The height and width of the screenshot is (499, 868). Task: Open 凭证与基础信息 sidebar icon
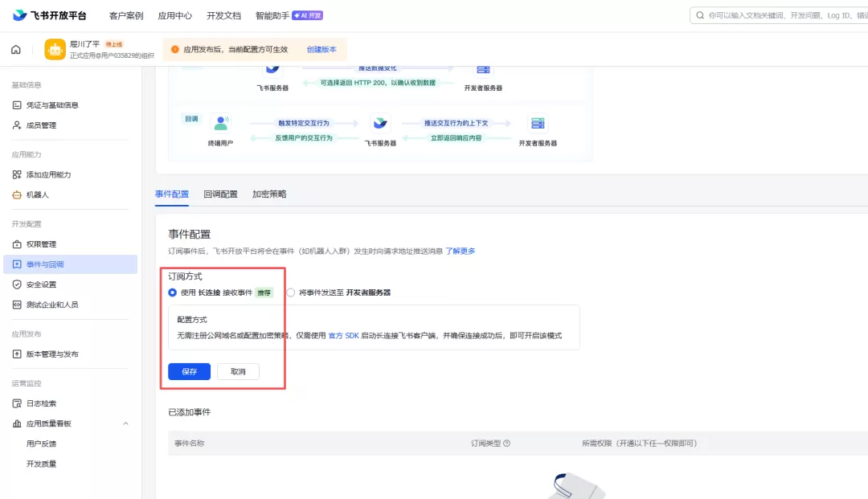tap(17, 105)
